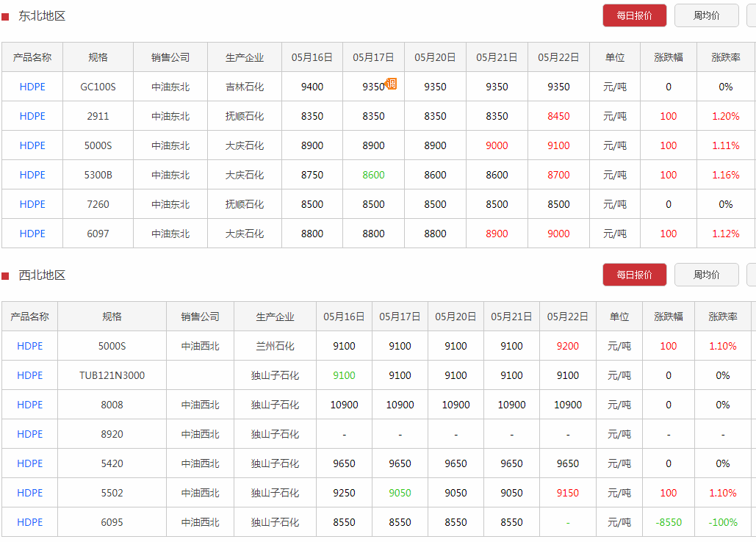Click 1.12% rate in 6097 row
The width and height of the screenshot is (756, 542).
click(x=726, y=234)
